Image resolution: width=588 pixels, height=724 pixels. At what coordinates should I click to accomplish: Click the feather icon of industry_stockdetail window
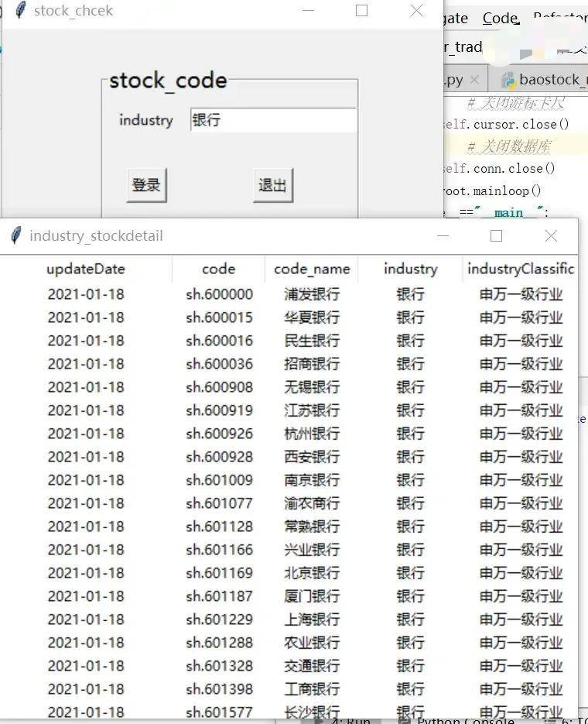point(16,235)
